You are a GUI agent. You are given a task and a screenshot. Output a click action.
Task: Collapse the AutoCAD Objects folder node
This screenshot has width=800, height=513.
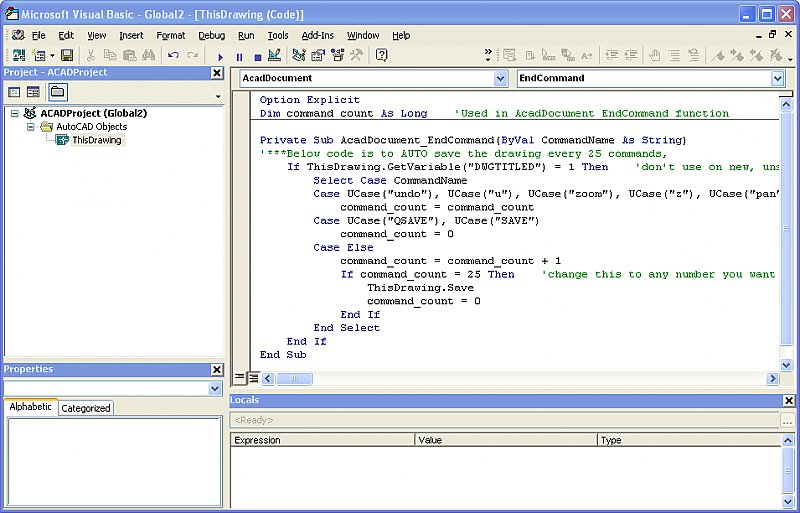(31, 127)
